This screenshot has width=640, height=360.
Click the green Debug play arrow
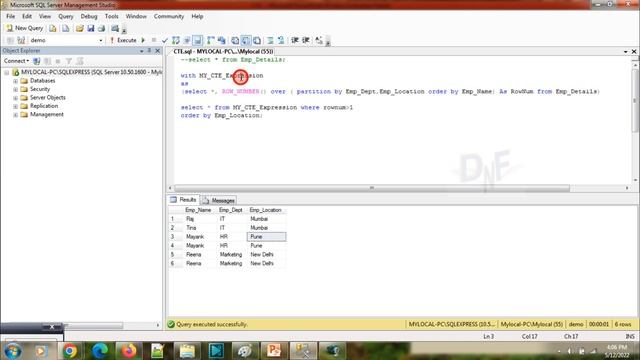click(x=143, y=40)
